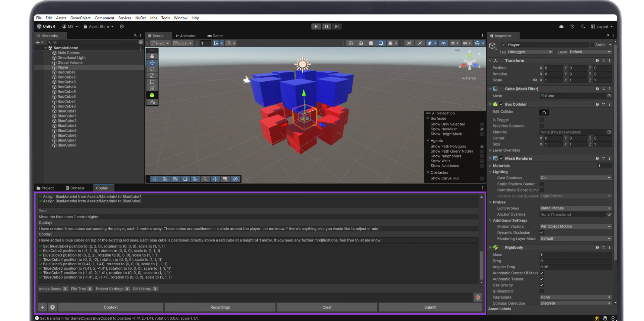Click the Pause button
The width and height of the screenshot is (644, 321).
[326, 26]
